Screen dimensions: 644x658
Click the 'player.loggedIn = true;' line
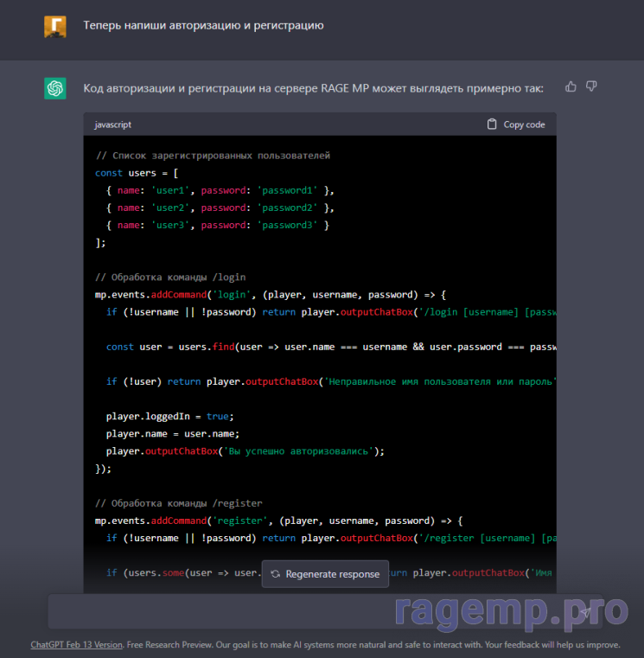click(170, 416)
